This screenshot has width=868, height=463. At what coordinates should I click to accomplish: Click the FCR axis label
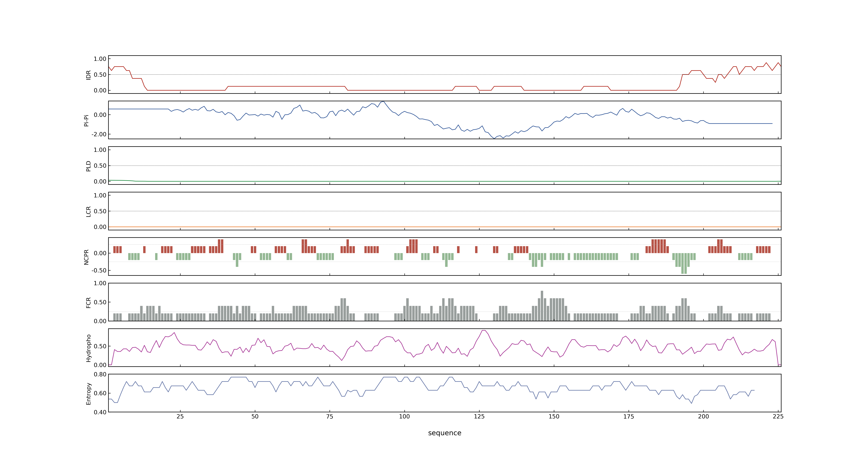click(88, 302)
